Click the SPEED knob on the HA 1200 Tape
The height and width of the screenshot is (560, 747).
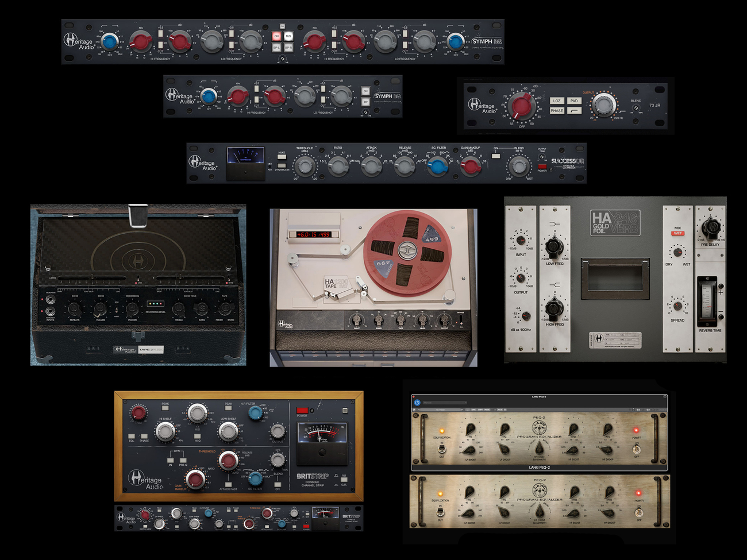[x=379, y=319]
